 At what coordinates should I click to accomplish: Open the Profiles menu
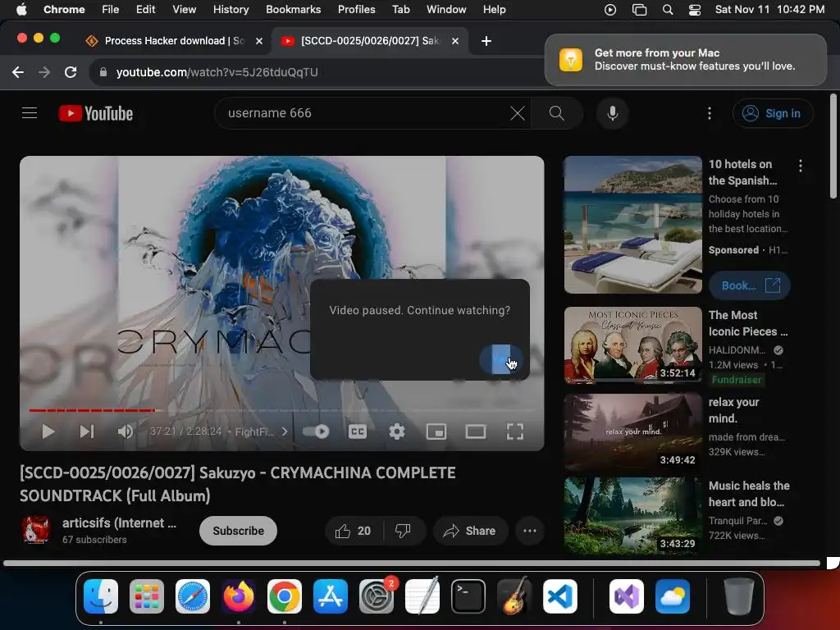point(356,9)
